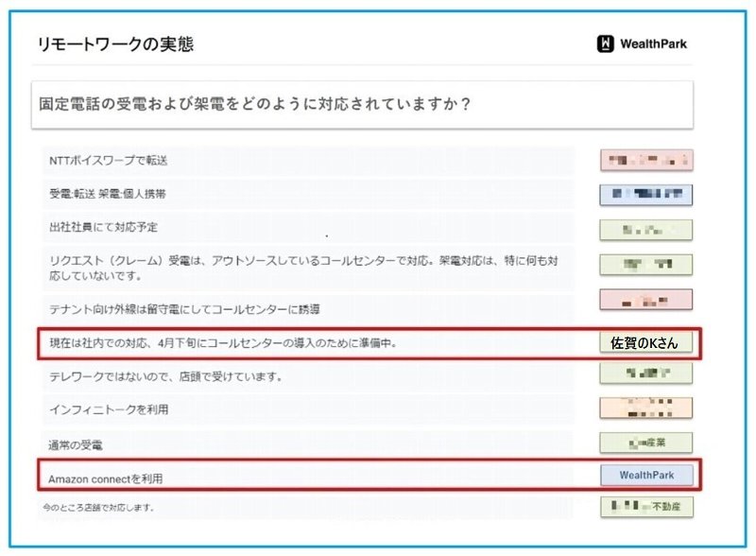
Task: Select the slide title リモートワークの実態
Action: tap(115, 43)
